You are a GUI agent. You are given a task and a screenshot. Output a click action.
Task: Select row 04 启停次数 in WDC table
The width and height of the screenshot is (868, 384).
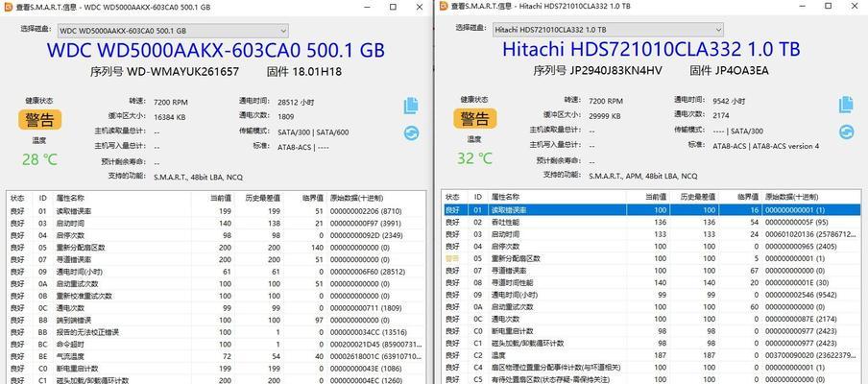pos(216,235)
